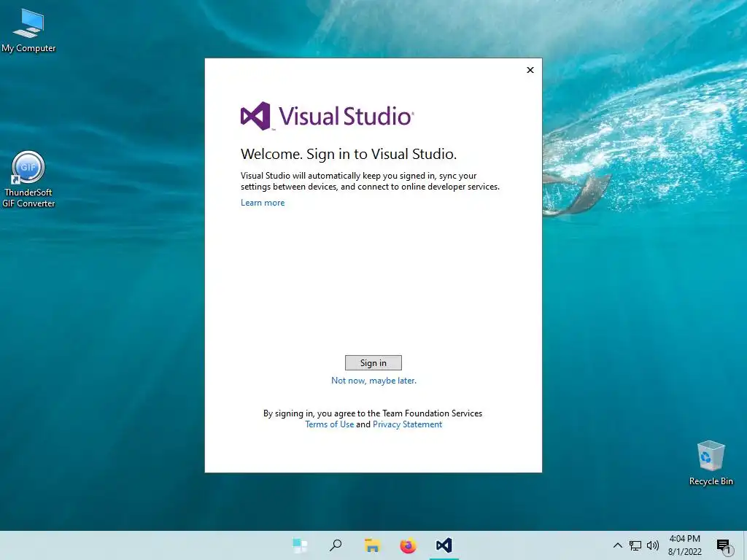Select the Recycle Bin desktop icon
Image resolution: width=747 pixels, height=560 pixels.
[x=711, y=463]
